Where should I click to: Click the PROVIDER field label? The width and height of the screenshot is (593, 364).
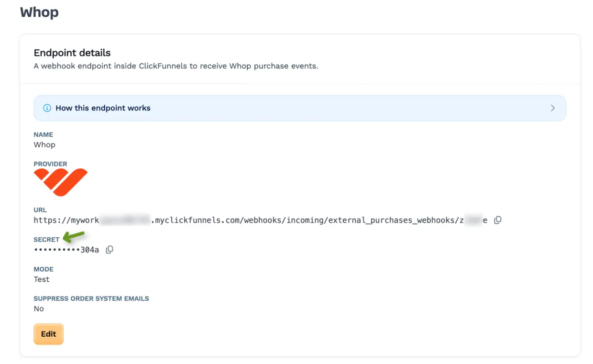tap(50, 164)
